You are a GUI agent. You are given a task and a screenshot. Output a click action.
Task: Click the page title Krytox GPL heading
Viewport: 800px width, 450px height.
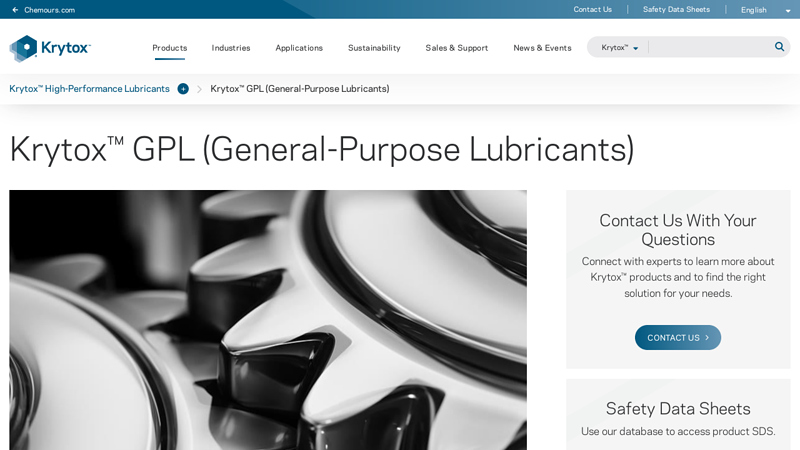click(321, 149)
